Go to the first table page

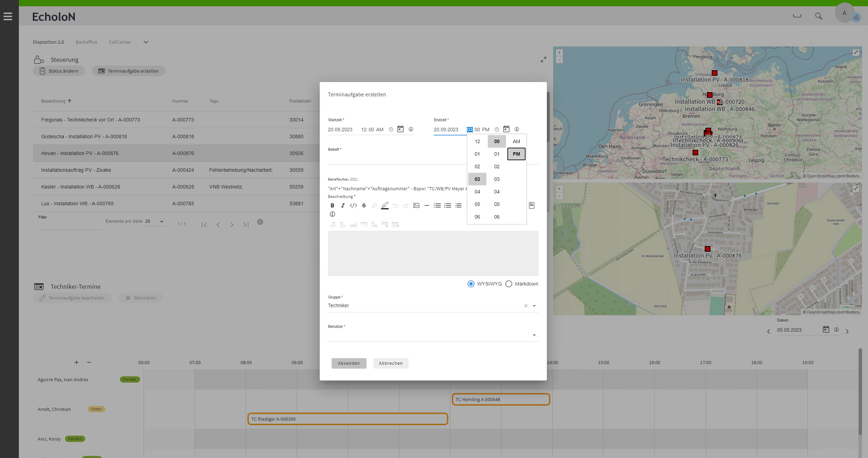click(x=204, y=225)
